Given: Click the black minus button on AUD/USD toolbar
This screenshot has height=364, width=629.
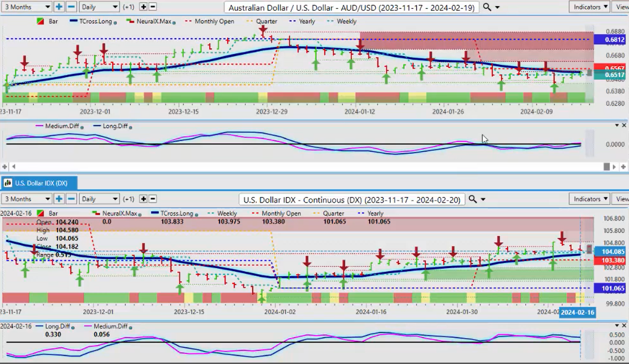Looking at the screenshot, I should click(152, 7).
